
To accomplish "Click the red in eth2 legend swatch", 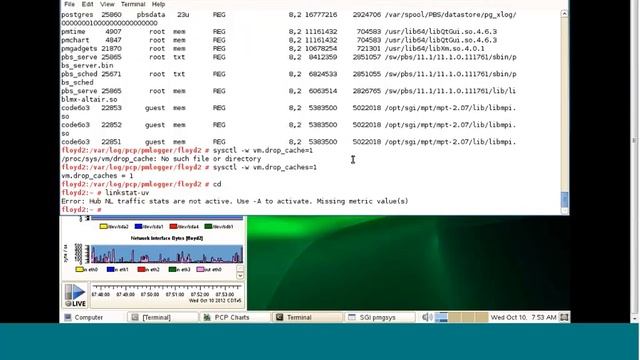I will coord(141,269).
